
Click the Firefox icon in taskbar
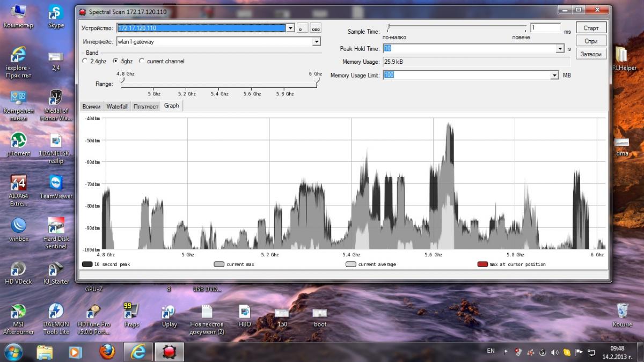[107, 352]
